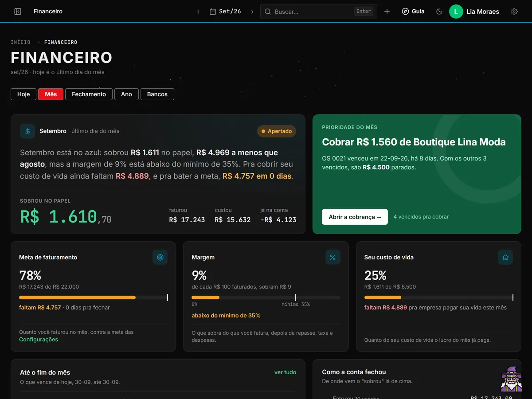Click the 'R$ 1.610,70' value
The width and height of the screenshot is (532, 399).
point(66,217)
